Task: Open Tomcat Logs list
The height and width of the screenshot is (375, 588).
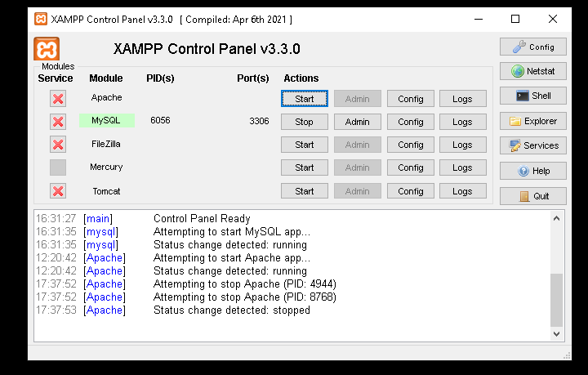Action: tap(463, 191)
